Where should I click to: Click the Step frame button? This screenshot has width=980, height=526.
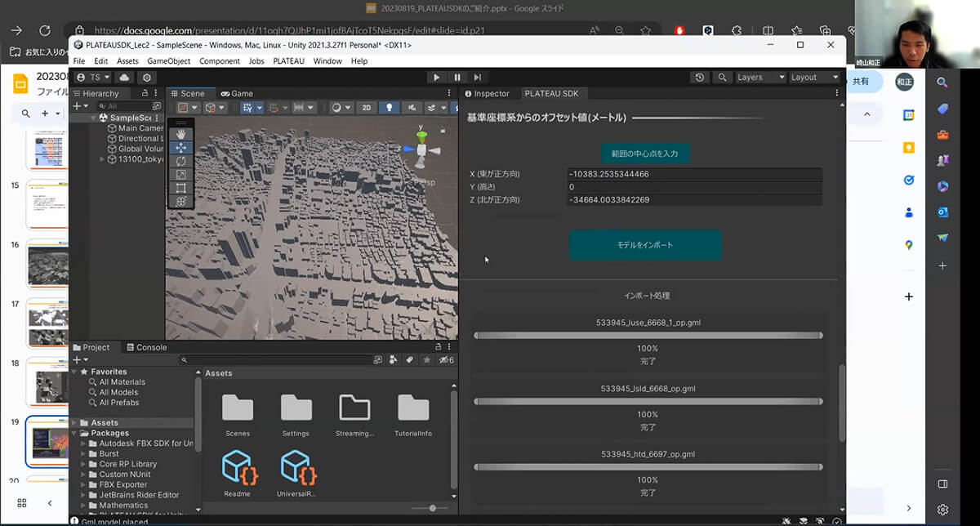477,77
